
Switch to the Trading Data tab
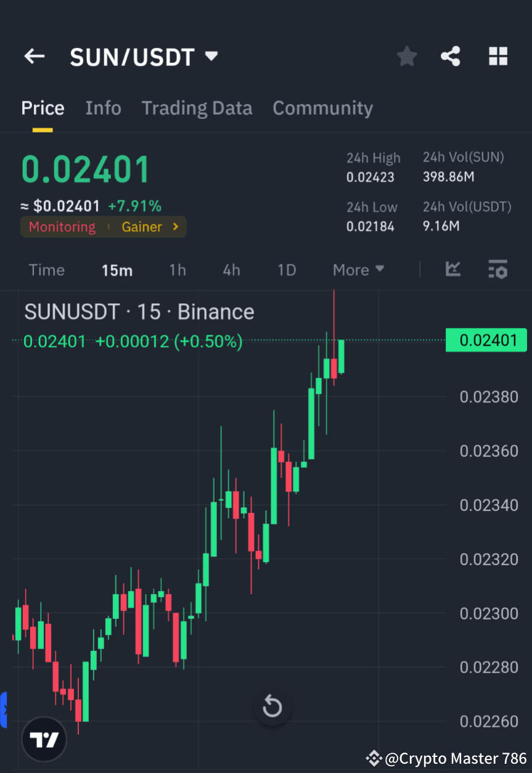tap(197, 108)
